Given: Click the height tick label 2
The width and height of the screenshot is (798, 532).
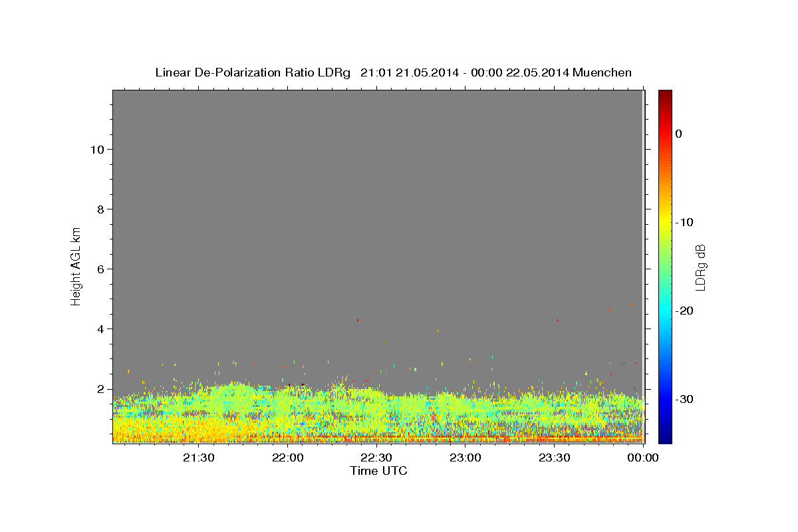Looking at the screenshot, I should pyautogui.click(x=99, y=389).
